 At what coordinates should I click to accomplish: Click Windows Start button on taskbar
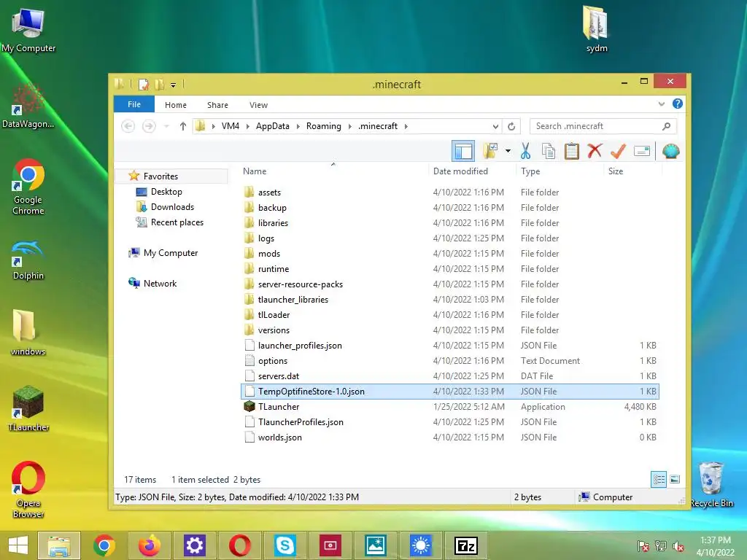point(18,545)
